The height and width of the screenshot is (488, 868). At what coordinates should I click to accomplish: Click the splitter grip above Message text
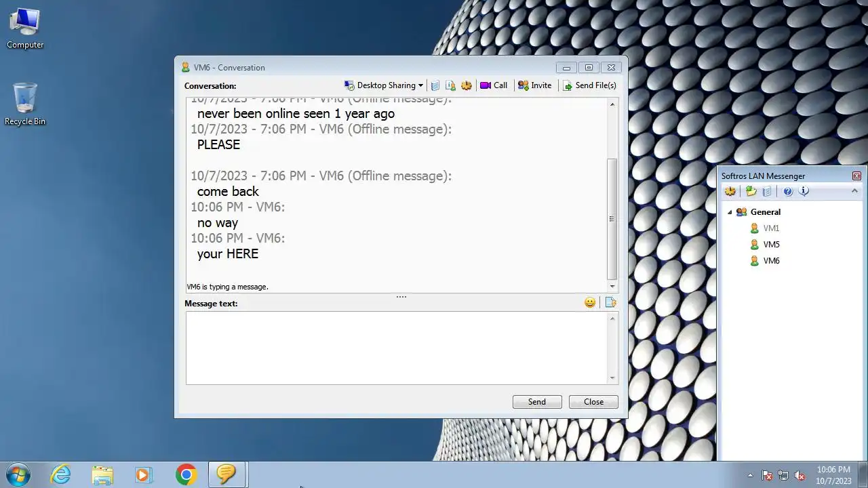(401, 297)
